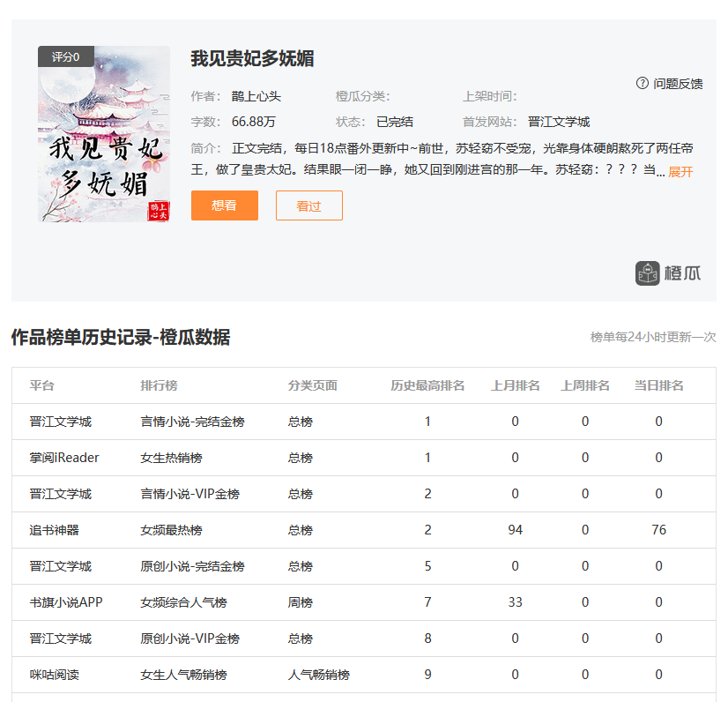Click the question mark feedback icon
This screenshot has width=728, height=702.
tap(643, 83)
